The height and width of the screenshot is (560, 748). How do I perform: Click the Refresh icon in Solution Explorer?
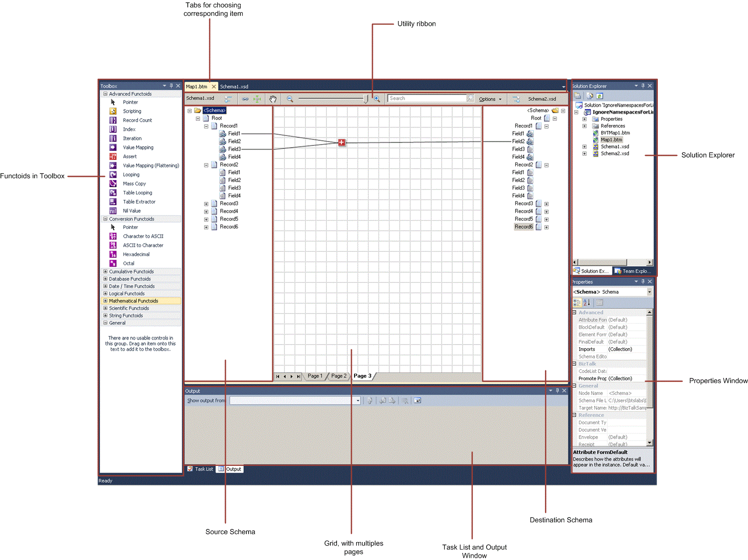point(599,95)
